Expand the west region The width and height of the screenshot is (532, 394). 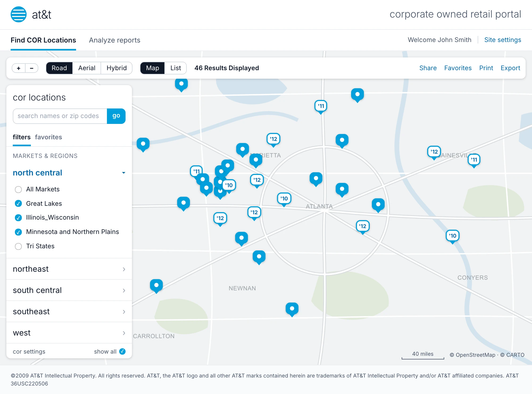tap(69, 333)
